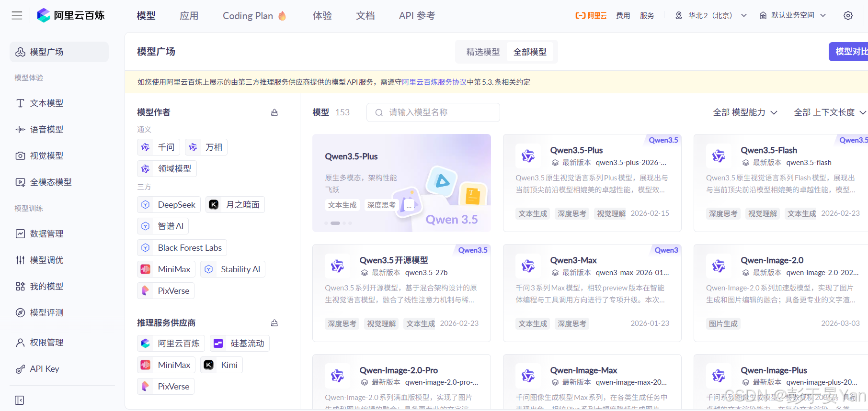Viewport: 868px width, 411px height.
Task: Filter by 阿里云百炼 service provider
Action: coord(171,343)
